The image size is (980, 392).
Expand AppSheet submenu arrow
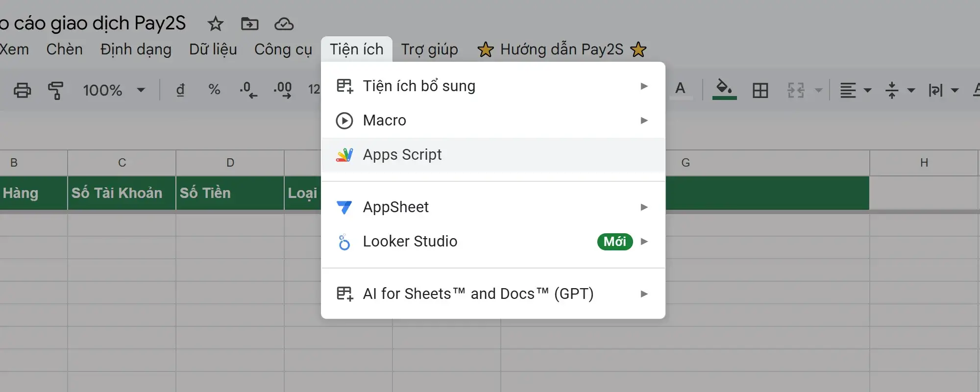644,207
